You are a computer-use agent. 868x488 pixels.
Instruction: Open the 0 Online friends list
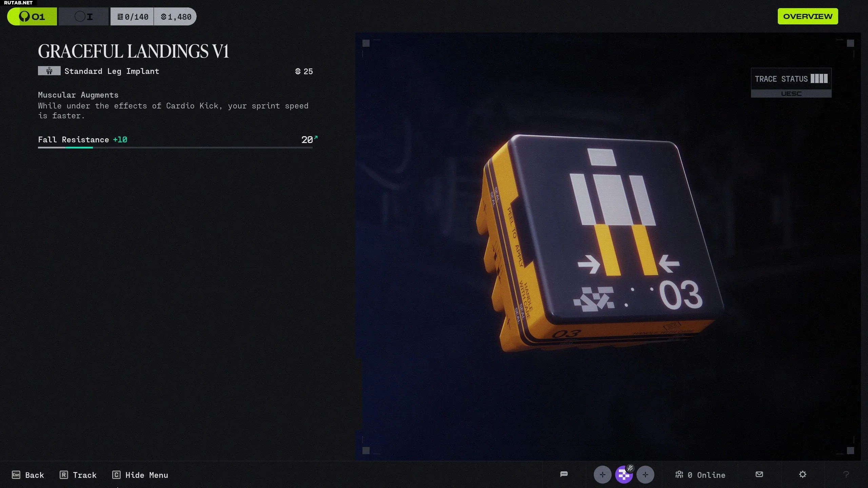(700, 475)
